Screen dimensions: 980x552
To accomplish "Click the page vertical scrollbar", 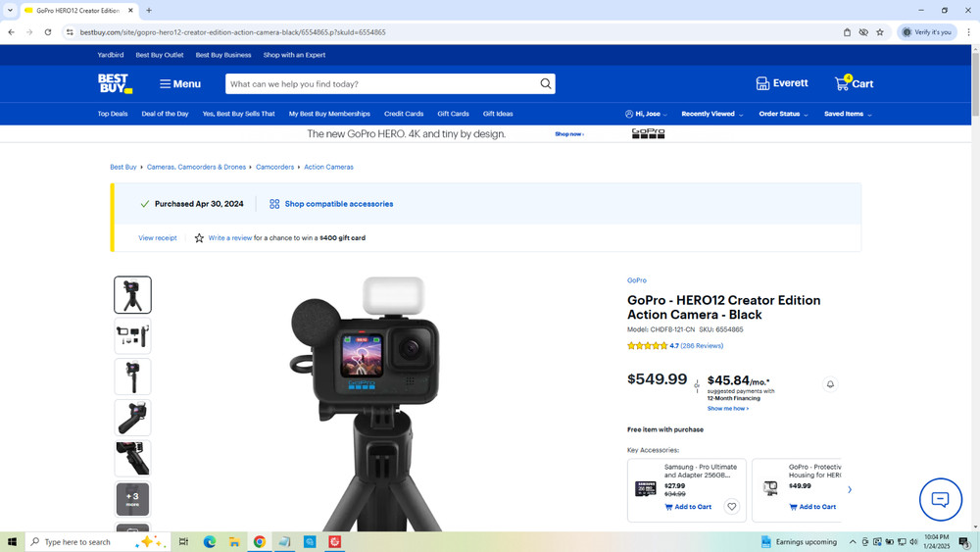I will [x=975, y=84].
